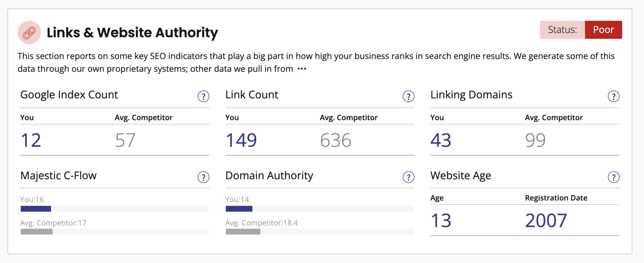Open Link Count help question icon

pyautogui.click(x=408, y=96)
